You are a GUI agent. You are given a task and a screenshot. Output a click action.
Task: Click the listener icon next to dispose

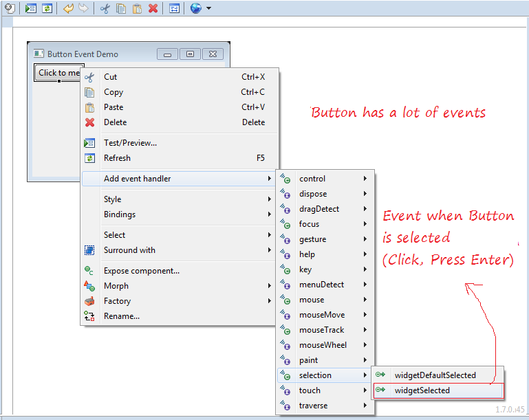[x=285, y=194]
